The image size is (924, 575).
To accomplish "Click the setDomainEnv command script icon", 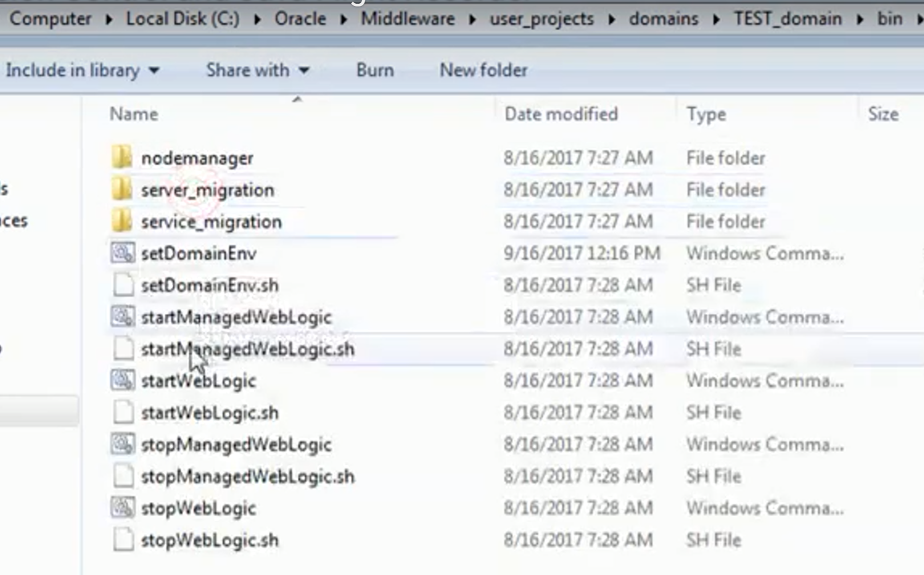I will pyautogui.click(x=123, y=253).
